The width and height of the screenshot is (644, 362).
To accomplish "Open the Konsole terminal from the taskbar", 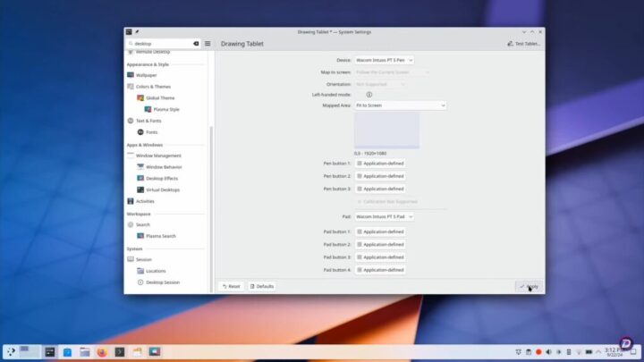I will click(x=120, y=352).
